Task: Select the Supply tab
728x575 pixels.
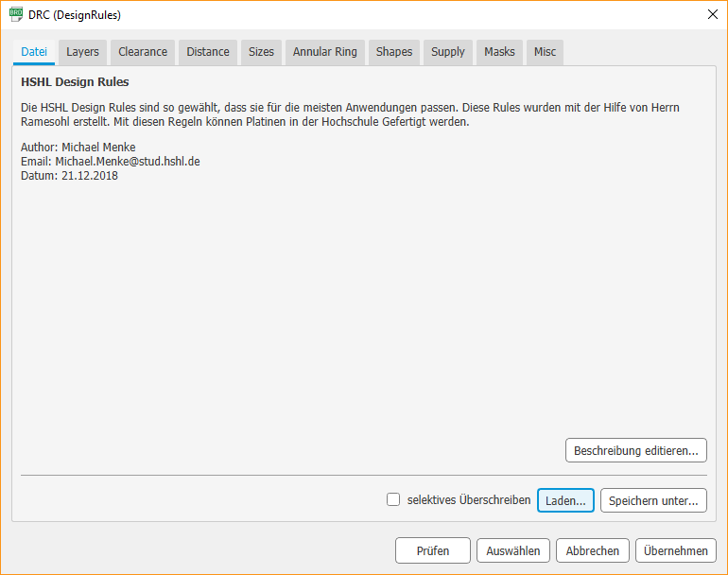Action: (448, 52)
